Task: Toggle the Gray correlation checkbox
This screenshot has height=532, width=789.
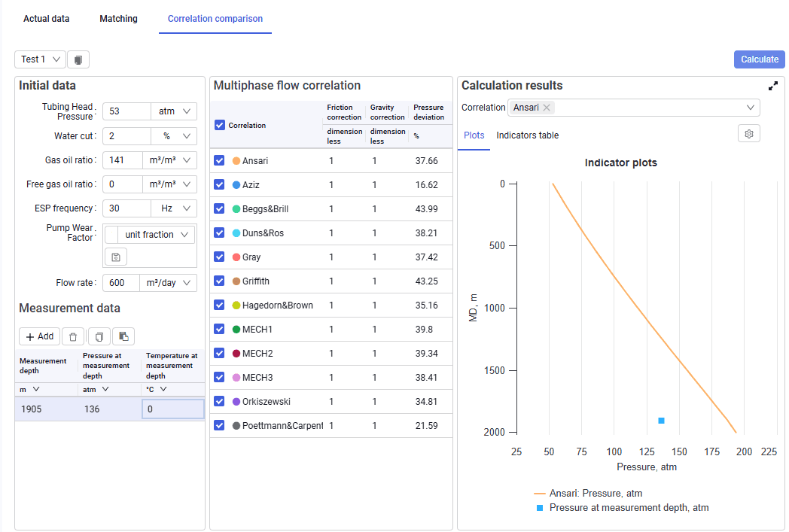Action: coord(219,257)
